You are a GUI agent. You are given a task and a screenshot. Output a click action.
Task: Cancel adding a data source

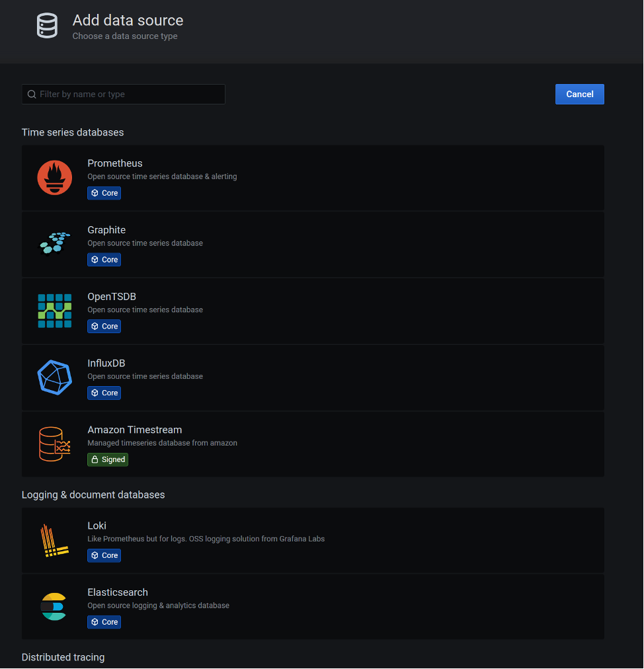click(x=580, y=95)
